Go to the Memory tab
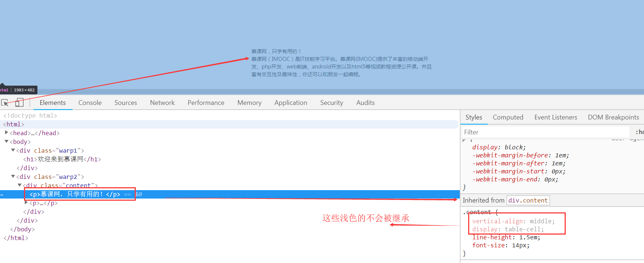 (249, 103)
